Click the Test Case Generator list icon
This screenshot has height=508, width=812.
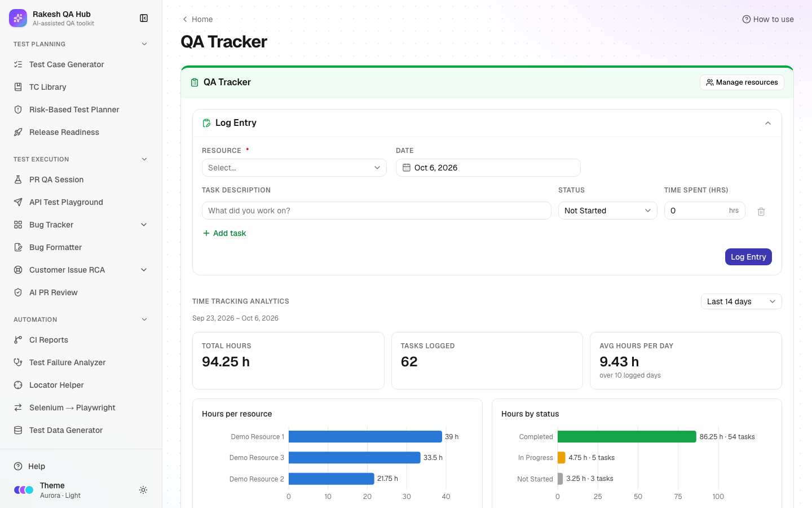pyautogui.click(x=18, y=64)
